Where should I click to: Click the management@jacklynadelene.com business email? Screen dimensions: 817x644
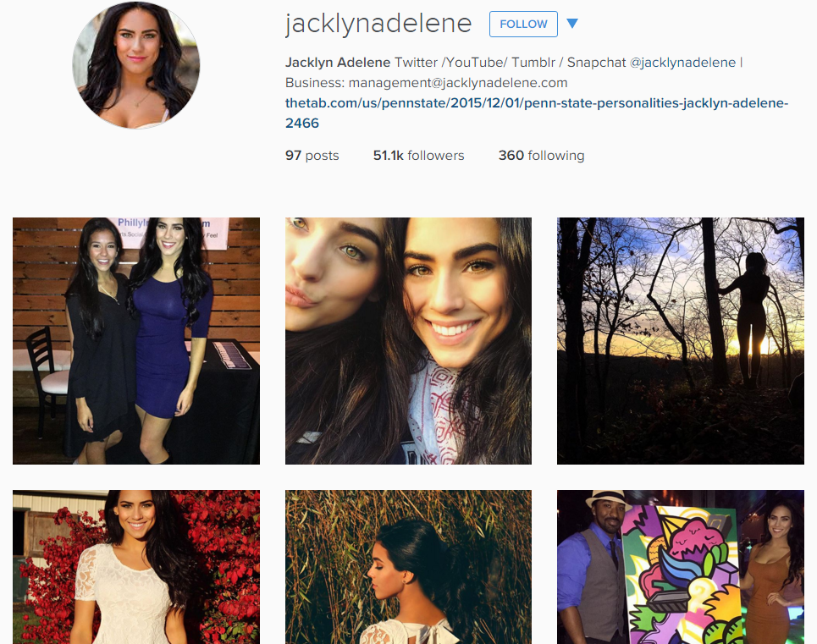[x=457, y=83]
